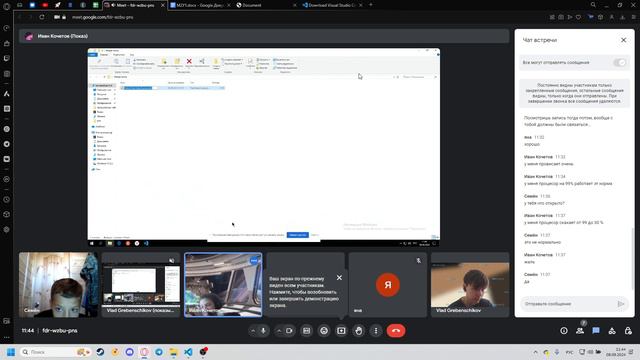Select the tile with red Я avatar
Image resolution: width=640 pixels, height=360 pixels.
(x=388, y=284)
